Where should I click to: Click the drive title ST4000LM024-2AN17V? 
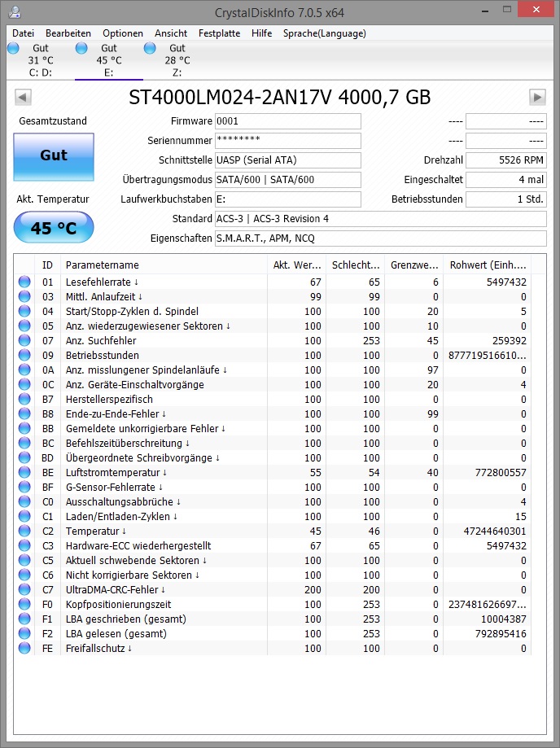[230, 98]
